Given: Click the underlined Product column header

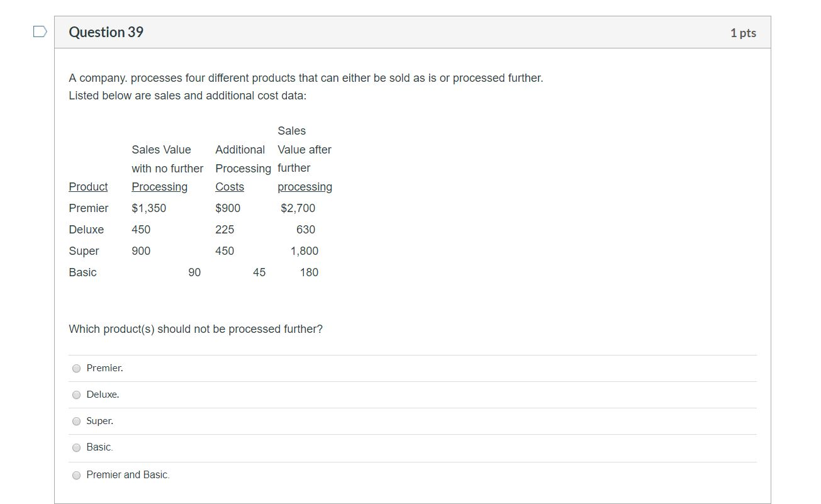Looking at the screenshot, I should [87, 186].
